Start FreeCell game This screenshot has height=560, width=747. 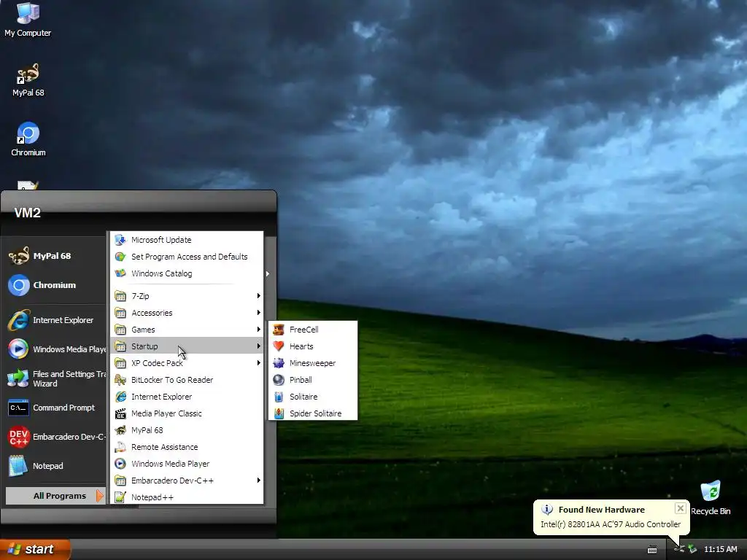click(313, 330)
